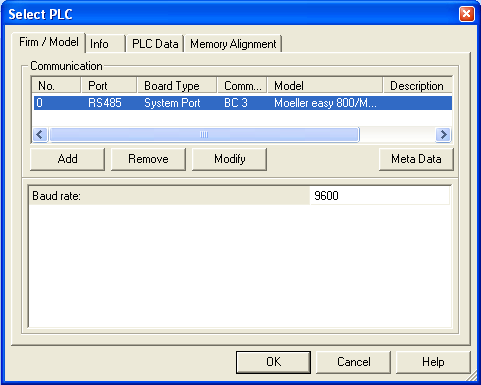
Task: Select row number 0 cell
Action: [x=39, y=103]
